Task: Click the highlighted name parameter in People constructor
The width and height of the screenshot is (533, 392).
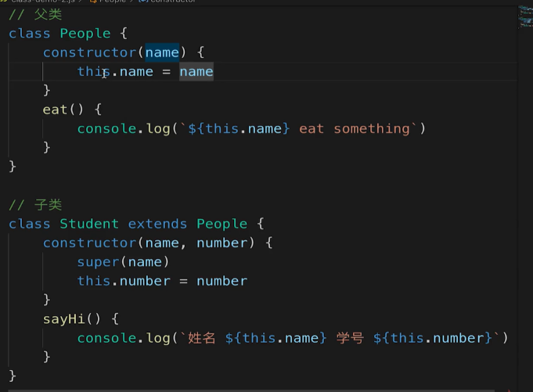Action: coord(162,52)
